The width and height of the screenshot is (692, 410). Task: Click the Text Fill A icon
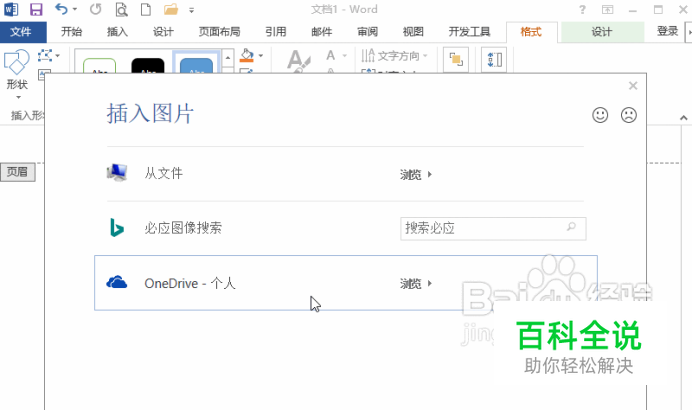click(331, 55)
